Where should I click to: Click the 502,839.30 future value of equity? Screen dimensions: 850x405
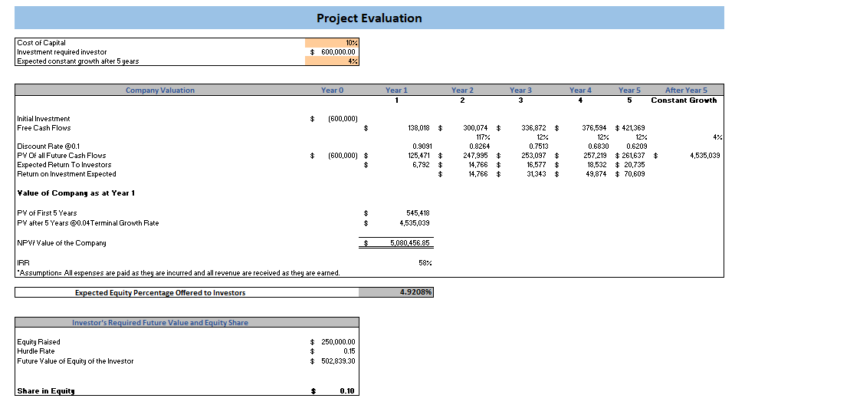pyautogui.click(x=338, y=361)
